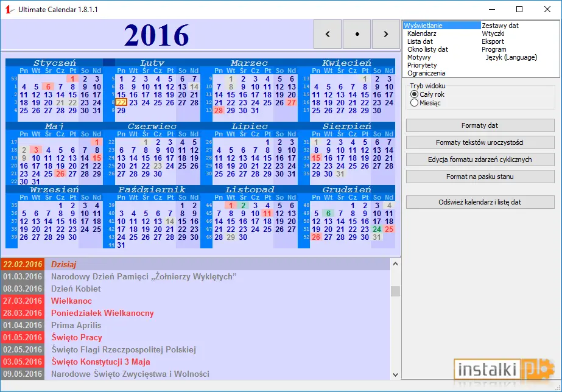Click Odśwież kalendarz i listę dat button
The height and width of the screenshot is (392, 562).
[x=480, y=202]
